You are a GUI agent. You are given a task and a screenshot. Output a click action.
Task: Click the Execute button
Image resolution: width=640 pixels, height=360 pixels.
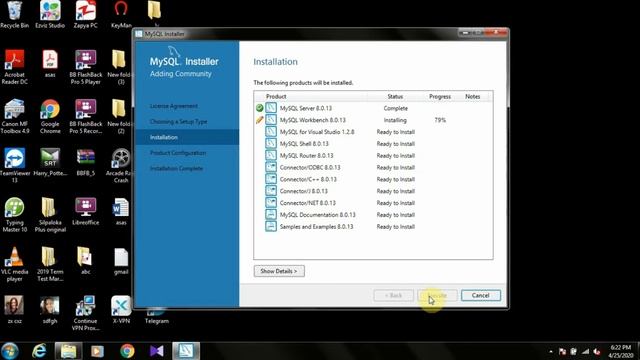click(437, 295)
